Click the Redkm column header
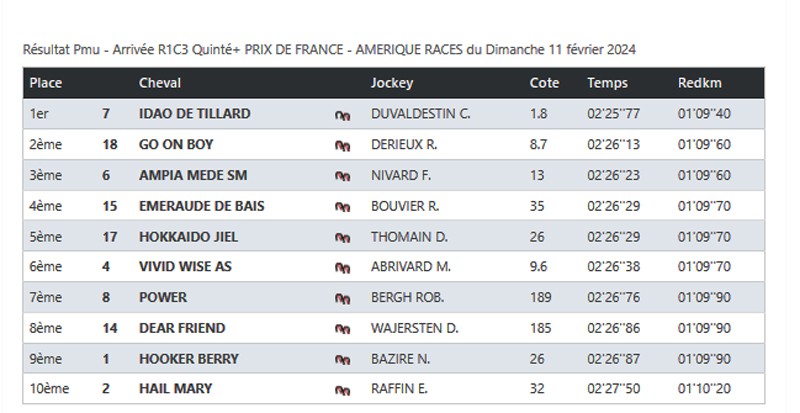800x413 pixels. (x=696, y=83)
